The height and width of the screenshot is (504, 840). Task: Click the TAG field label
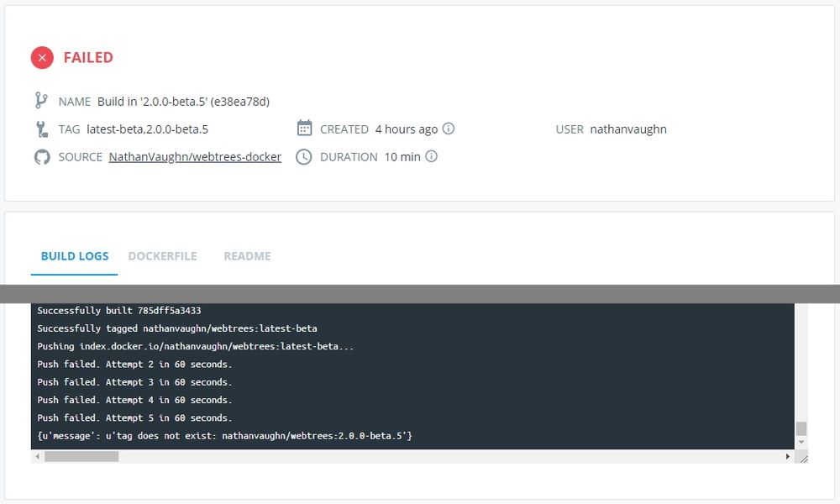(x=69, y=129)
